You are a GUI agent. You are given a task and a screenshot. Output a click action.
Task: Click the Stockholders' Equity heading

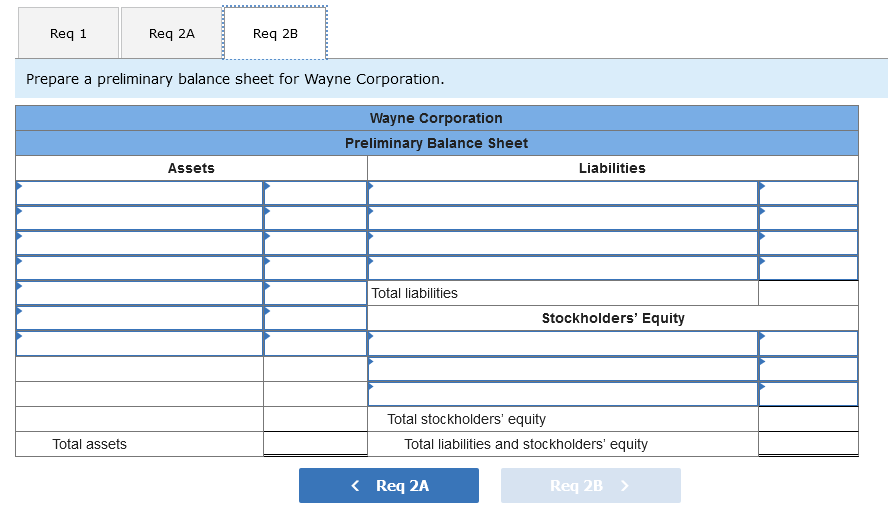(x=613, y=318)
